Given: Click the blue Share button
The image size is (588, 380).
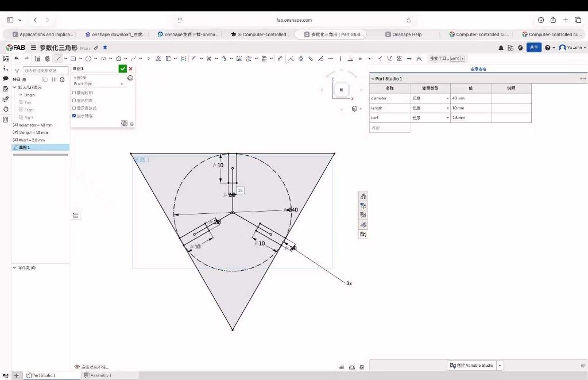Looking at the screenshot, I should click(533, 48).
